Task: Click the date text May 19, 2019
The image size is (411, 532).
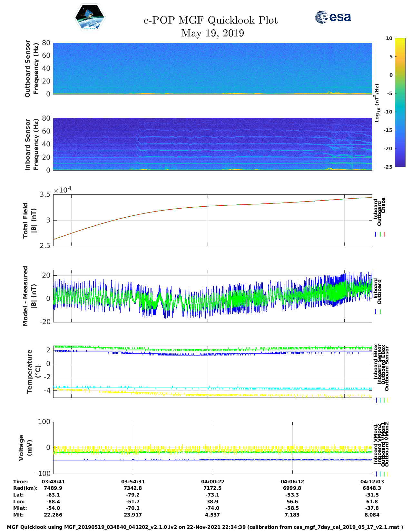Action: pyautogui.click(x=212, y=33)
